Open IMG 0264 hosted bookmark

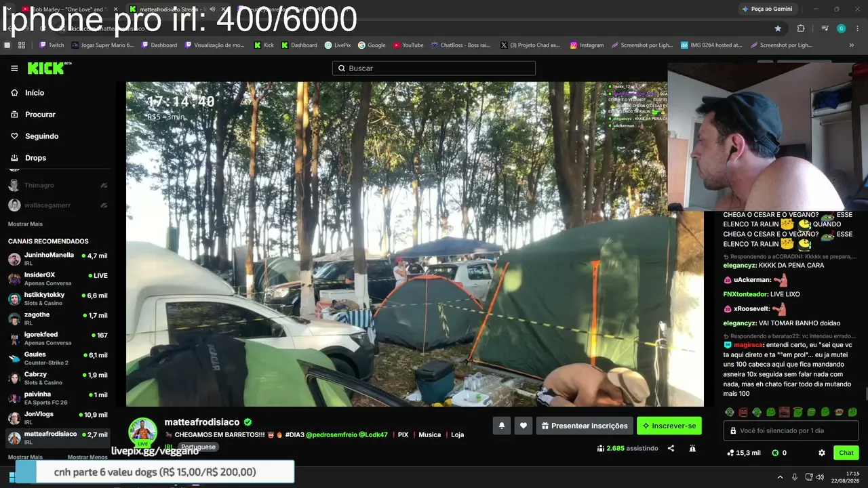711,45
